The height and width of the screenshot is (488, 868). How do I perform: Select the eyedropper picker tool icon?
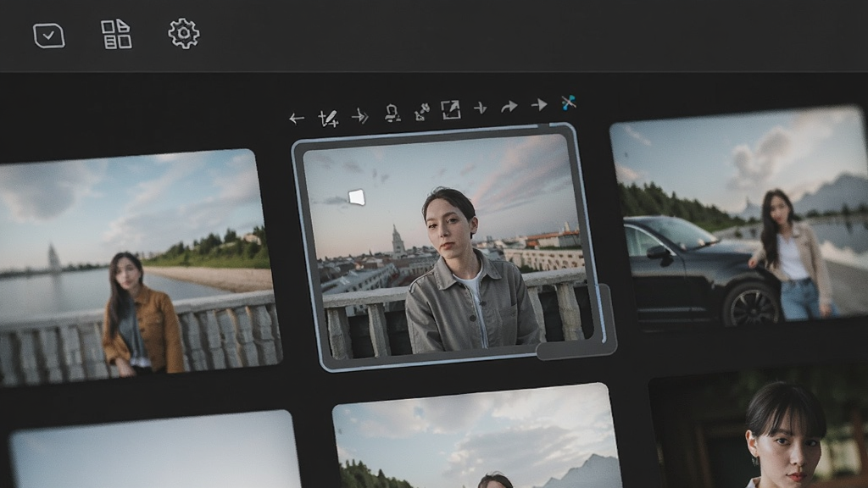coord(422,112)
